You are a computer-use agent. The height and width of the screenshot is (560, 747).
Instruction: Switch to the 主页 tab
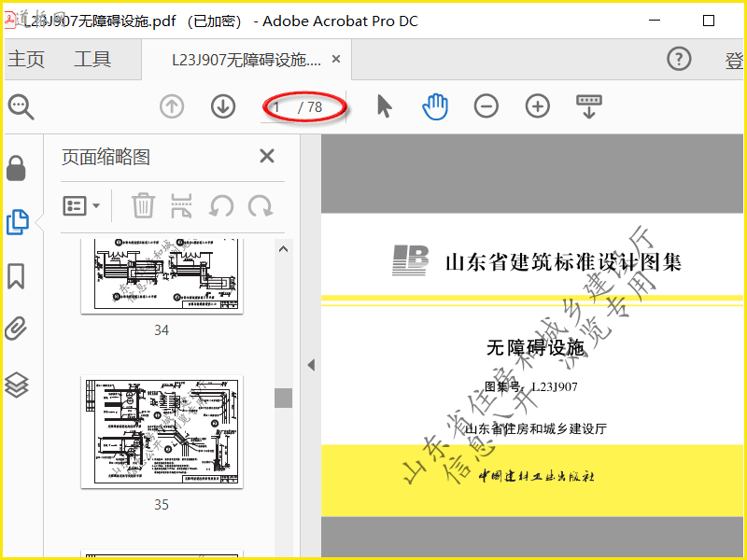click(x=26, y=59)
